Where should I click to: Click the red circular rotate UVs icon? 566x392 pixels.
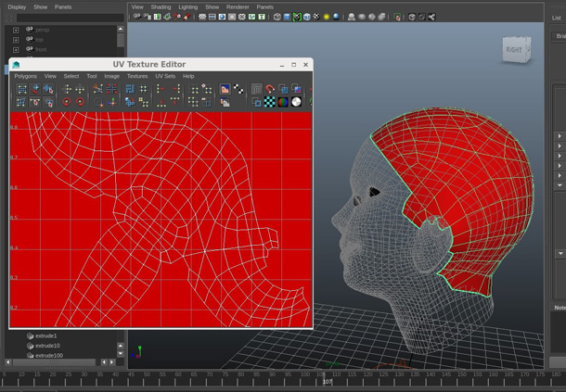pos(66,102)
